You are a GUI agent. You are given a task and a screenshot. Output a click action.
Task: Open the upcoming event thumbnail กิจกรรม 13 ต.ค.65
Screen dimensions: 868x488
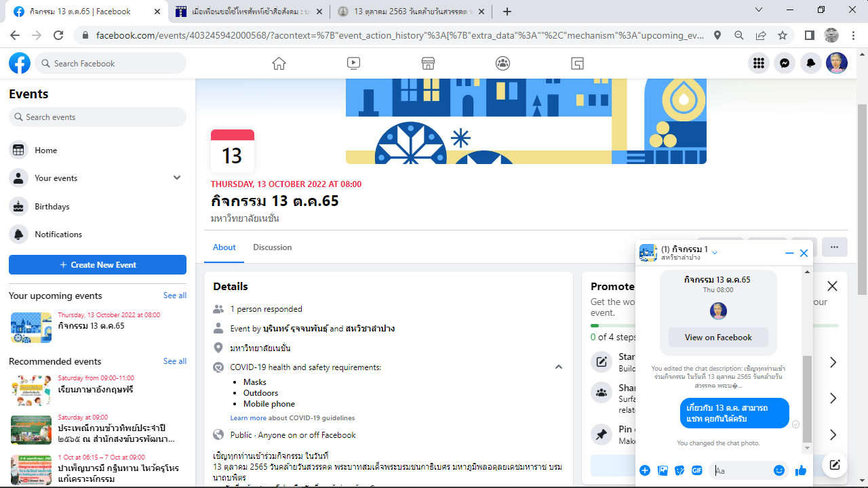coord(31,327)
